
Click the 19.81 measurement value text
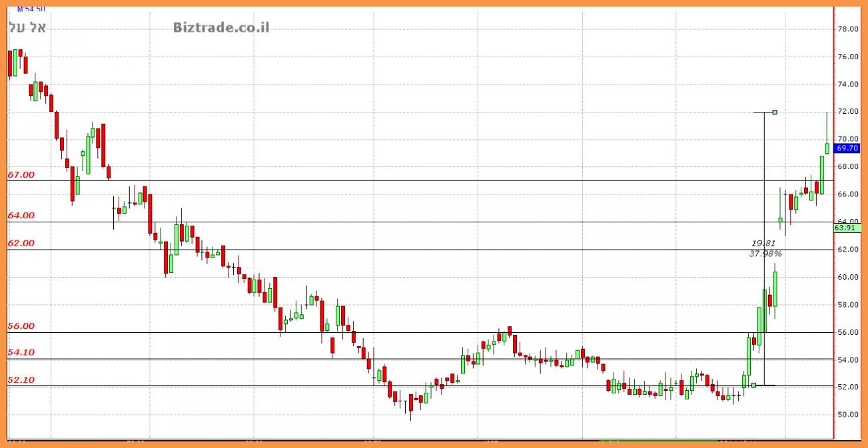coord(763,243)
